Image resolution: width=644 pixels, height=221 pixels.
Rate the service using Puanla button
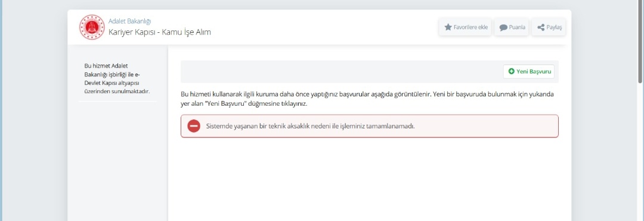click(x=512, y=27)
